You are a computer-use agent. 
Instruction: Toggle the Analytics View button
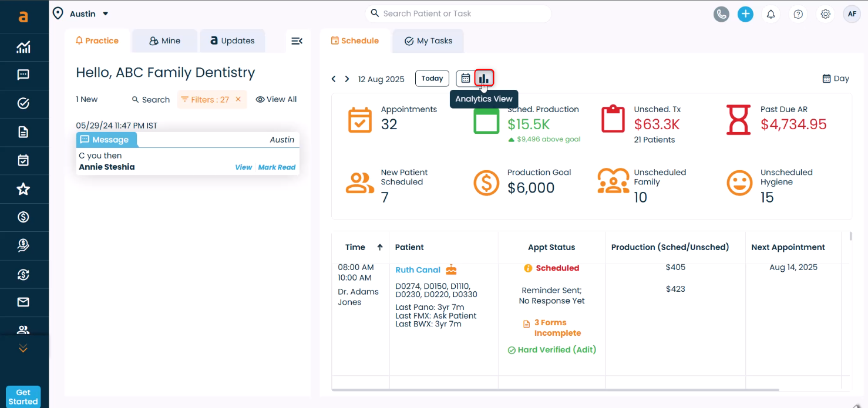pos(484,78)
